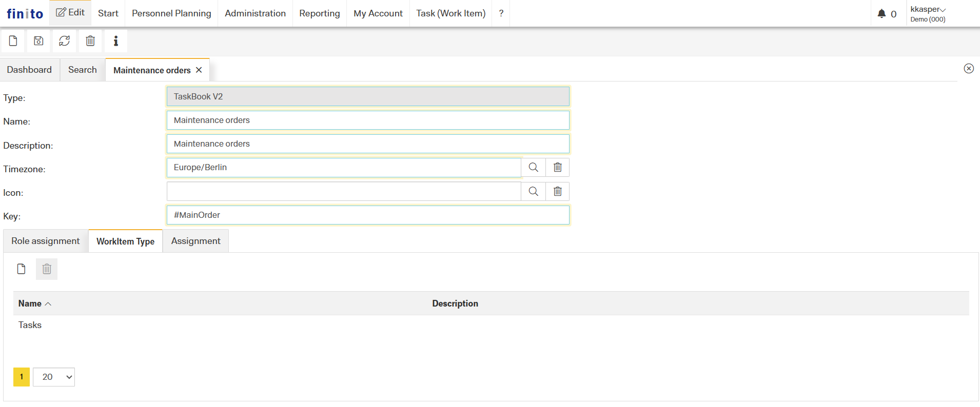The height and width of the screenshot is (407, 980).
Task: Click the Timezone search magnifier icon
Action: pos(533,168)
